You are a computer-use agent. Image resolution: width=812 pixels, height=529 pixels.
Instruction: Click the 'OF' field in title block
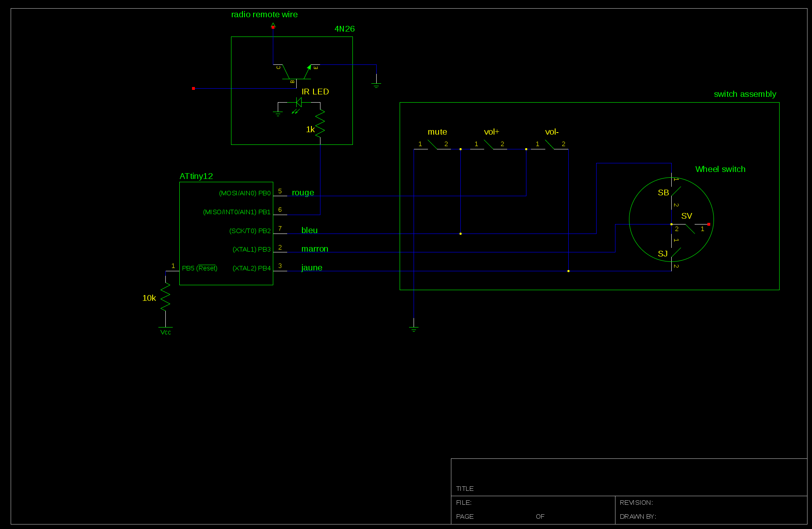click(540, 516)
